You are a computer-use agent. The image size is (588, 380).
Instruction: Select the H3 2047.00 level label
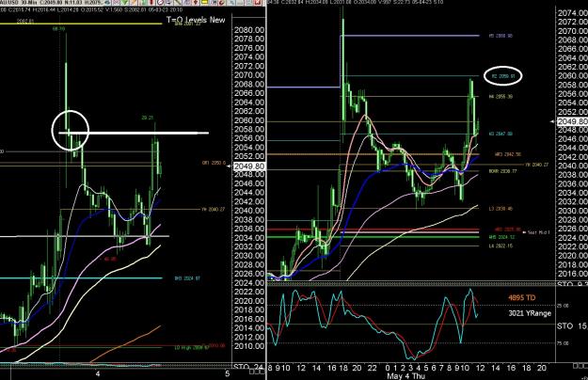[x=501, y=134]
